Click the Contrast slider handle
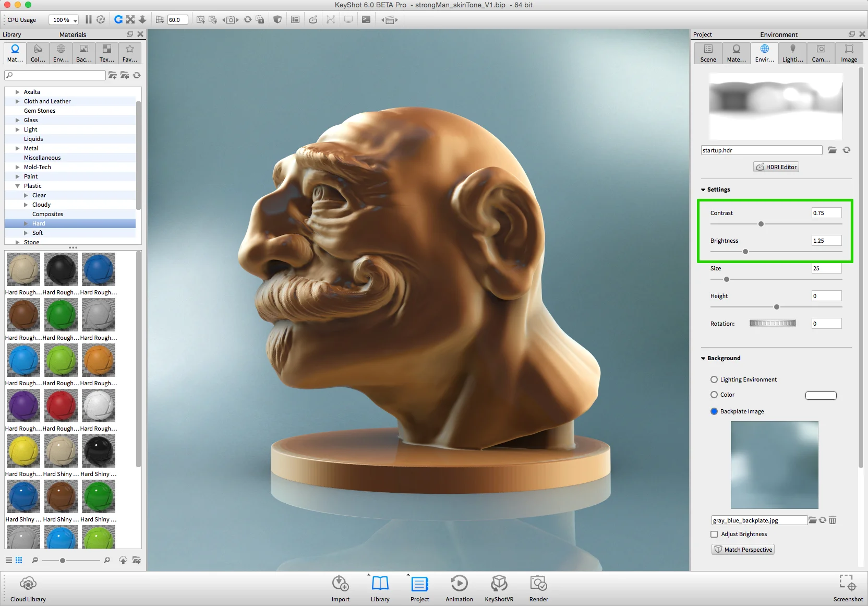This screenshot has height=606, width=868. coord(761,224)
